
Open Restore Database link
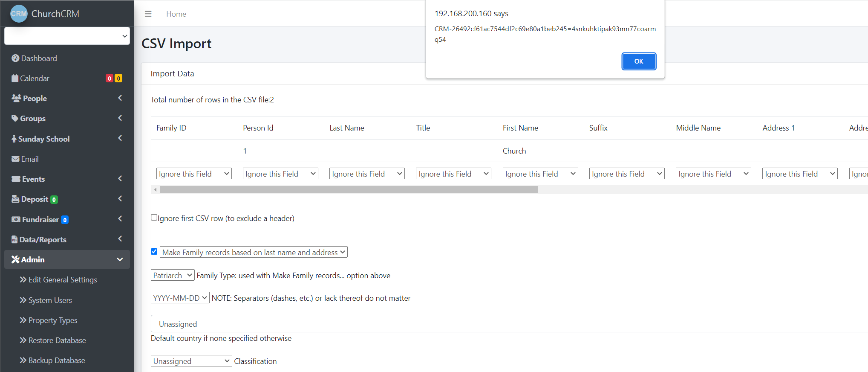point(57,340)
